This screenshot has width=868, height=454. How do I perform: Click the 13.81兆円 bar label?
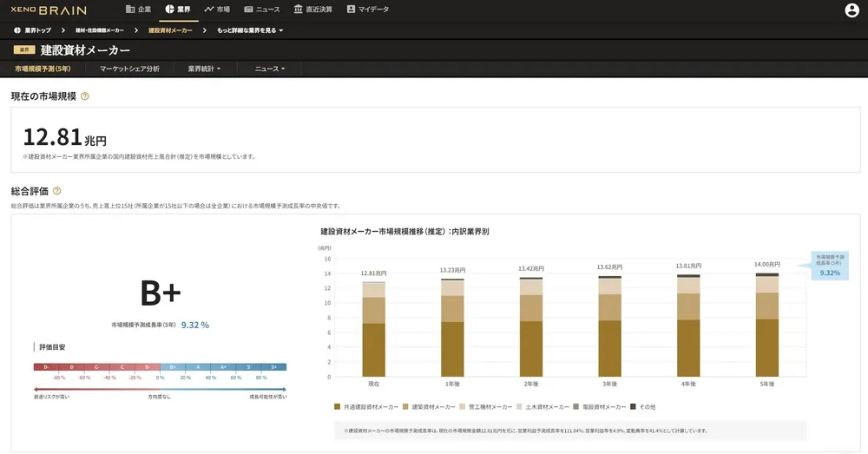[x=688, y=266]
